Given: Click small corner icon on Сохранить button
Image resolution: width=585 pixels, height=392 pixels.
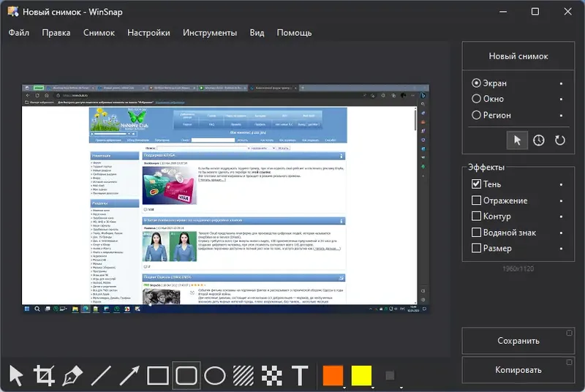Looking at the screenshot, I should [x=569, y=333].
